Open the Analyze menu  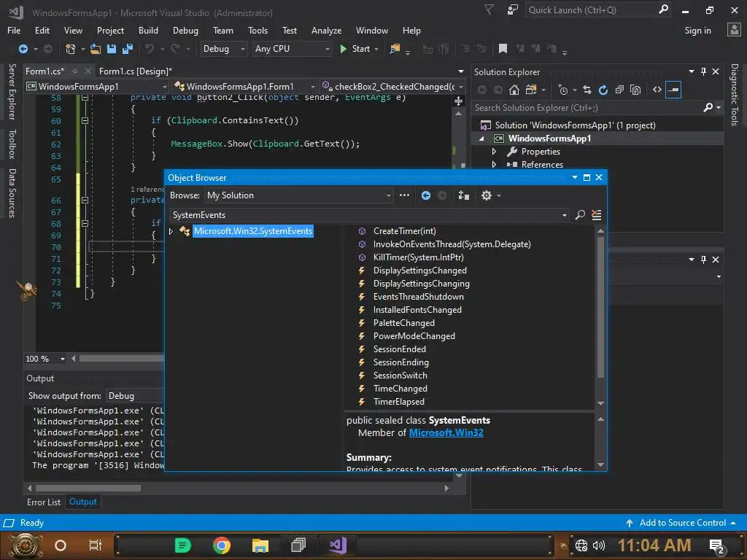[326, 31]
